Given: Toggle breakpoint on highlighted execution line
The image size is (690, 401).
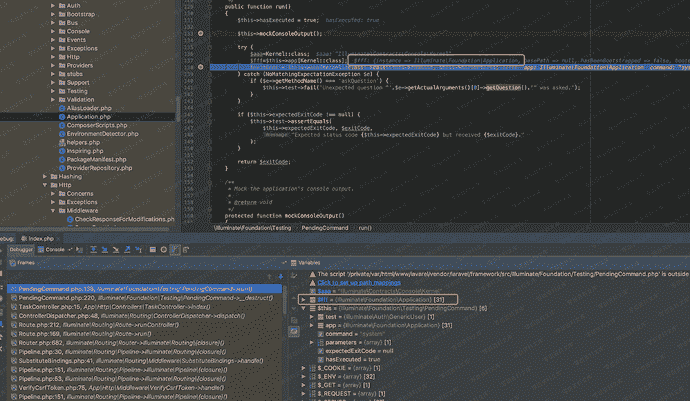Looking at the screenshot, I should click(x=201, y=69).
